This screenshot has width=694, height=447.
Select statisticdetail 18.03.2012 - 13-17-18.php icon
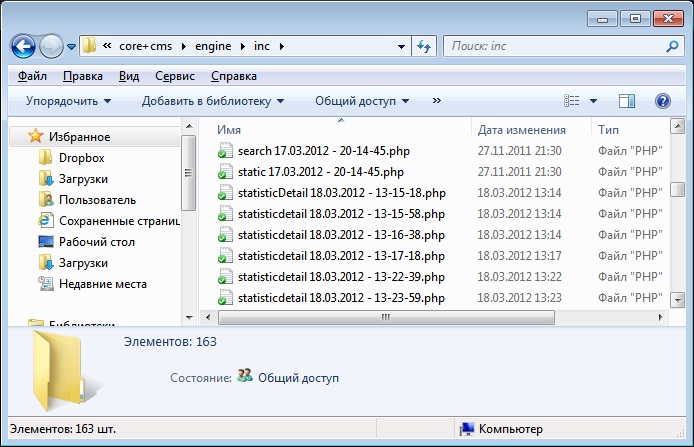coord(225,256)
